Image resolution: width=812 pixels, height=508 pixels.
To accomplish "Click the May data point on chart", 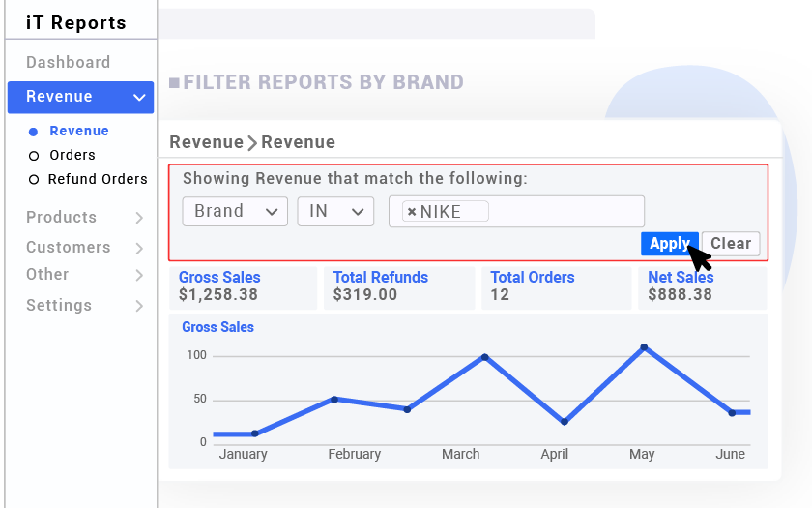I will (x=643, y=346).
